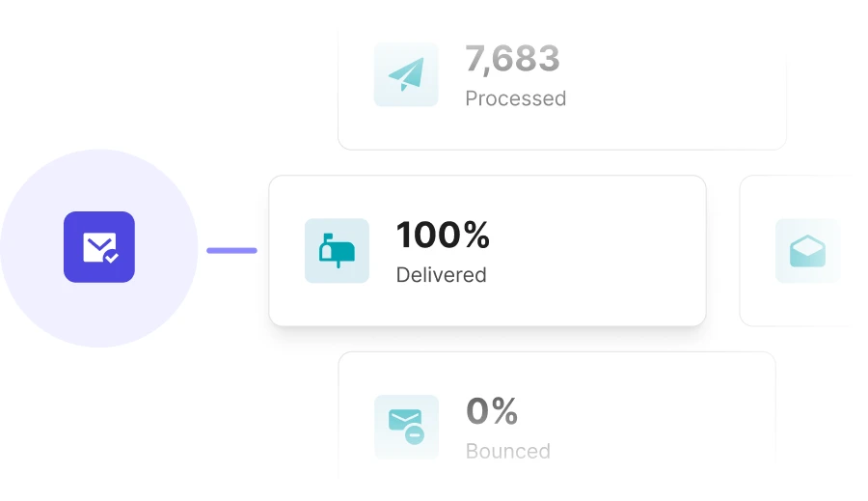
Task: Click empty area inside the Bounced card
Action: [x=665, y=421]
